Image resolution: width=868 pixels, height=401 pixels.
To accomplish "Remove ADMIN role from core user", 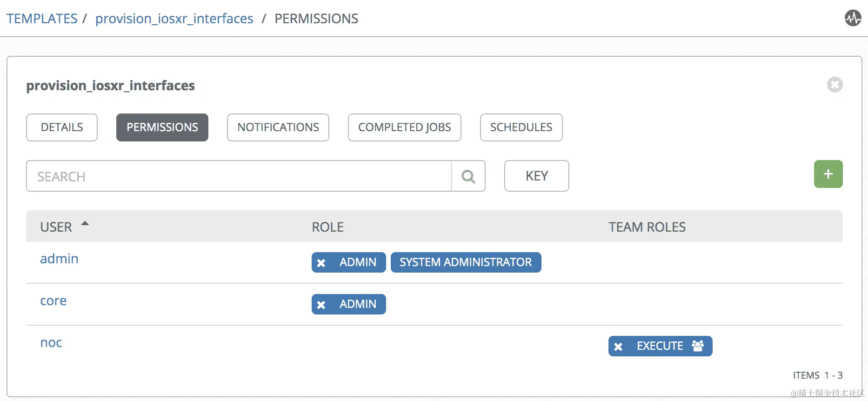I will coord(321,305).
